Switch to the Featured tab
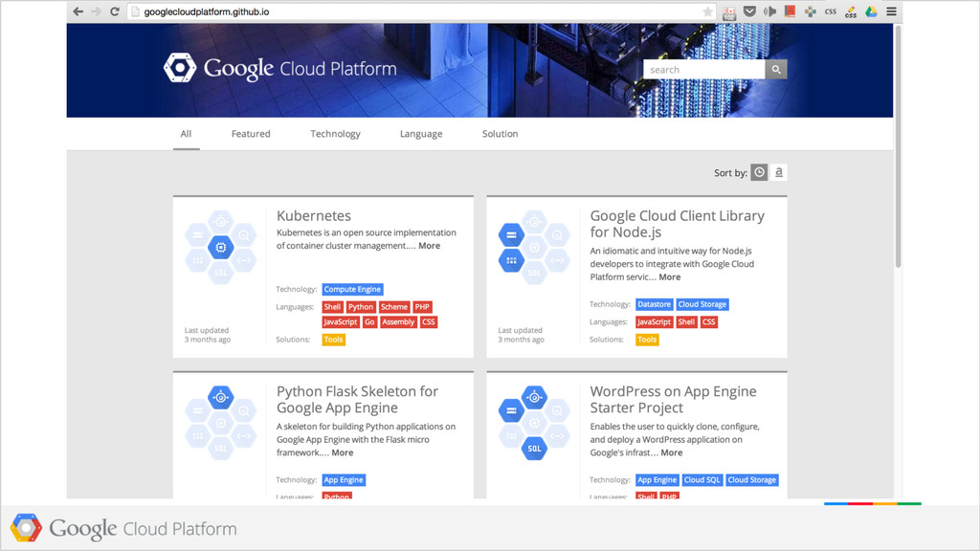Viewport: 980px width, 551px height. 251,134
